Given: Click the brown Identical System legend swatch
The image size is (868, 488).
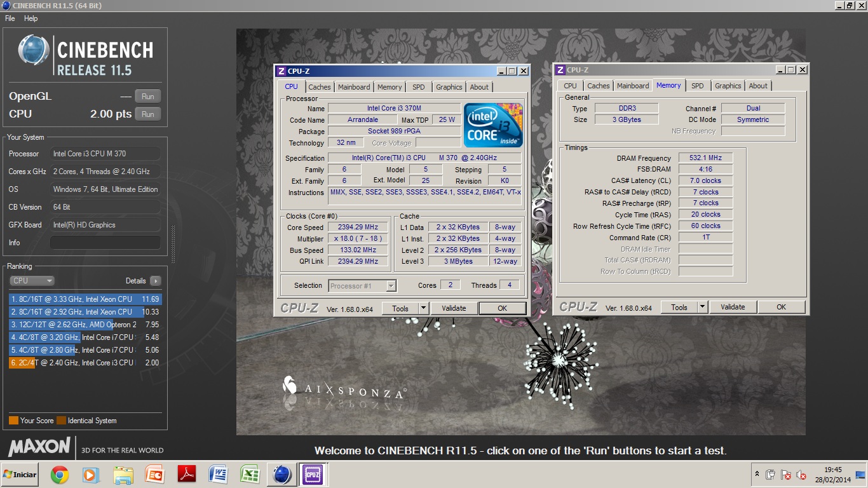Looking at the screenshot, I should (61, 421).
